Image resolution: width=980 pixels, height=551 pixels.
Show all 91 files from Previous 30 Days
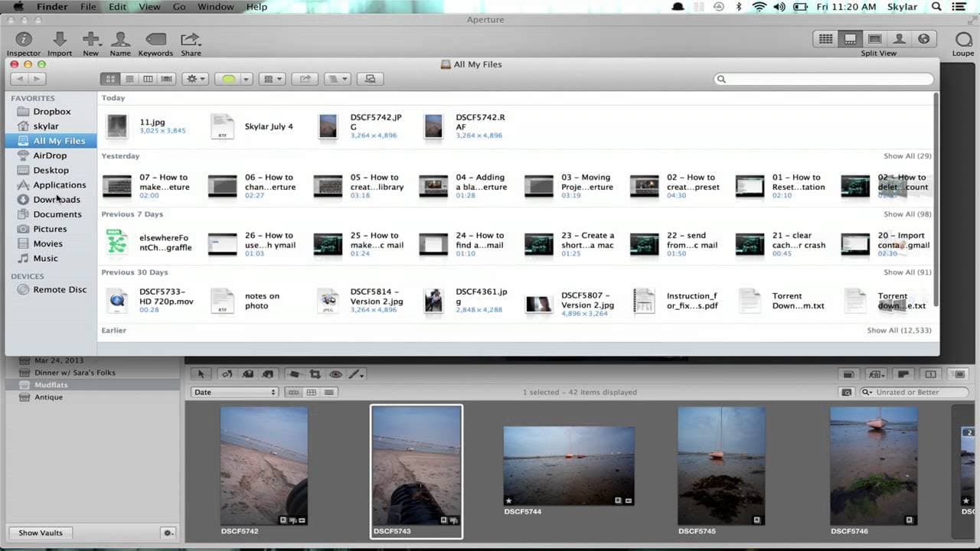click(x=907, y=272)
